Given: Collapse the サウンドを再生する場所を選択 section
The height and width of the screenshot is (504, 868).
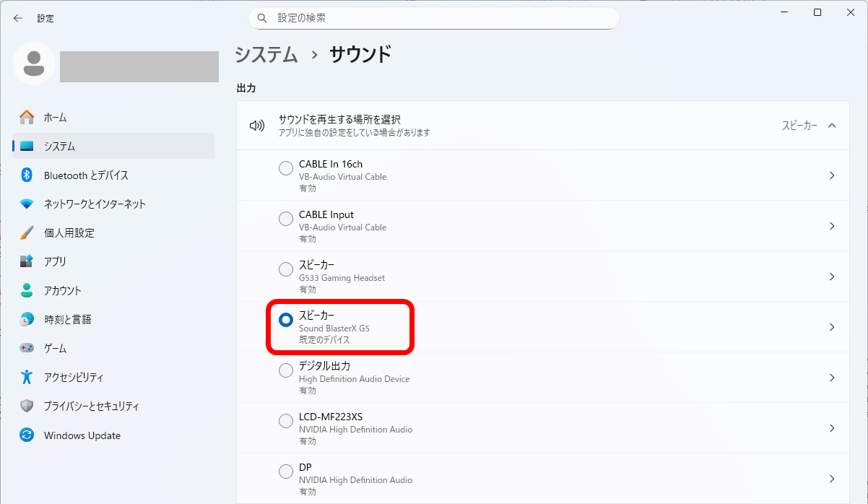Looking at the screenshot, I should click(x=832, y=126).
